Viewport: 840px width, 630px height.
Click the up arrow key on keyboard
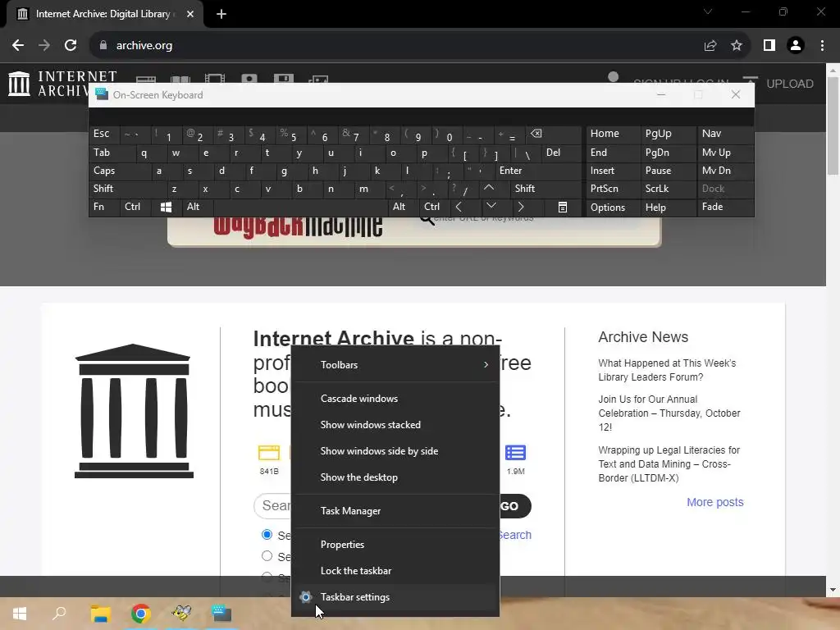point(489,189)
